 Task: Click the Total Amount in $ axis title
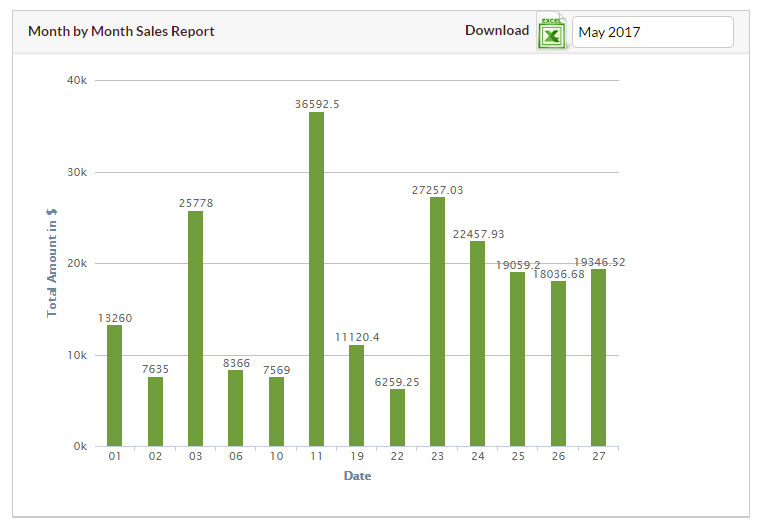[52, 262]
